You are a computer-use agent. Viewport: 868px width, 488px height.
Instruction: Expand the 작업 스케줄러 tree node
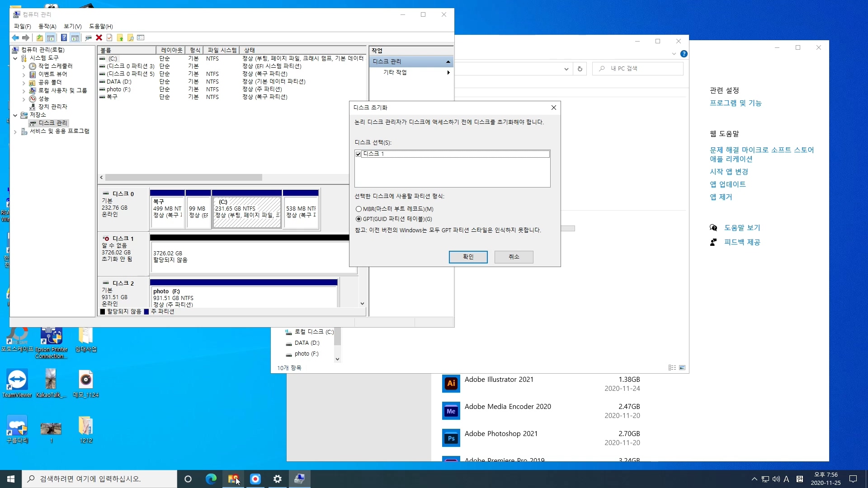tap(24, 66)
